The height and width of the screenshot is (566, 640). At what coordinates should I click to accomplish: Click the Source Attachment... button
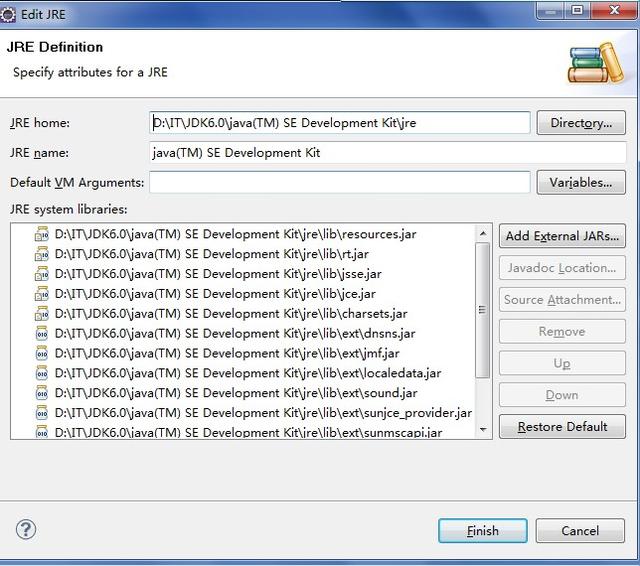(x=562, y=300)
